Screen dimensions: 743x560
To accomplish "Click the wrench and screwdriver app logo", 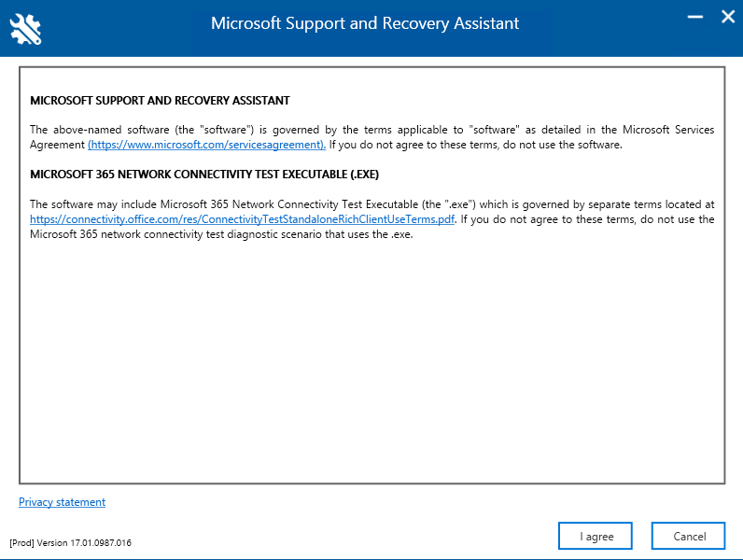I will (25, 28).
